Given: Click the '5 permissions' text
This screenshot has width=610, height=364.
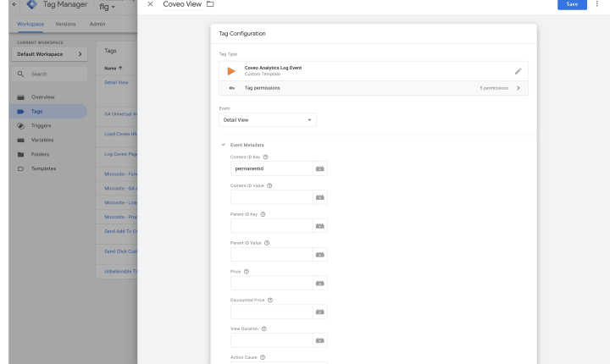Looking at the screenshot, I should (x=494, y=88).
